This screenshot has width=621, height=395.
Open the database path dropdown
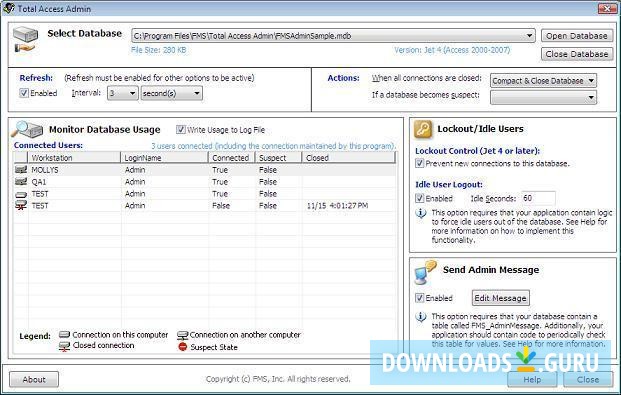[x=529, y=36]
